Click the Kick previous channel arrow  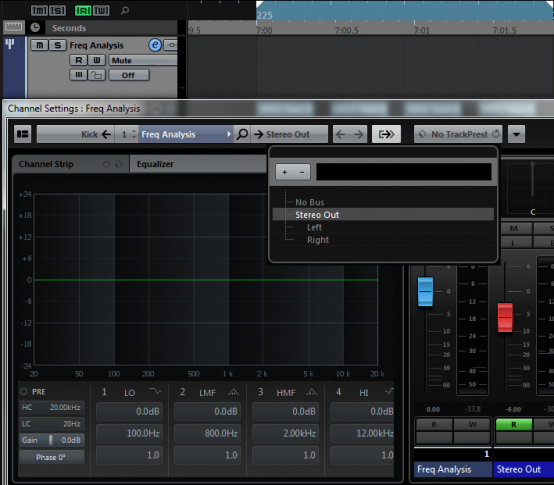(x=106, y=134)
